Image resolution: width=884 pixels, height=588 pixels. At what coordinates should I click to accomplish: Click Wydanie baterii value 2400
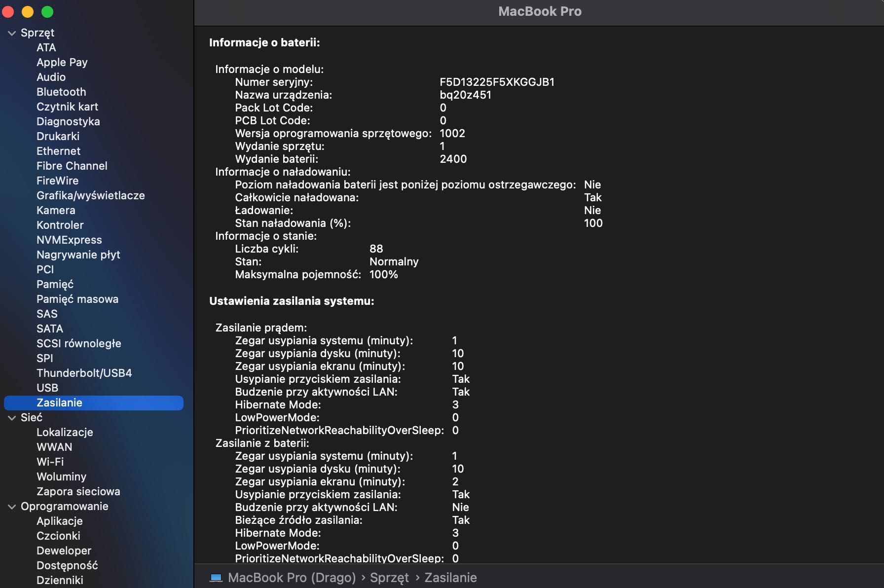[453, 159]
